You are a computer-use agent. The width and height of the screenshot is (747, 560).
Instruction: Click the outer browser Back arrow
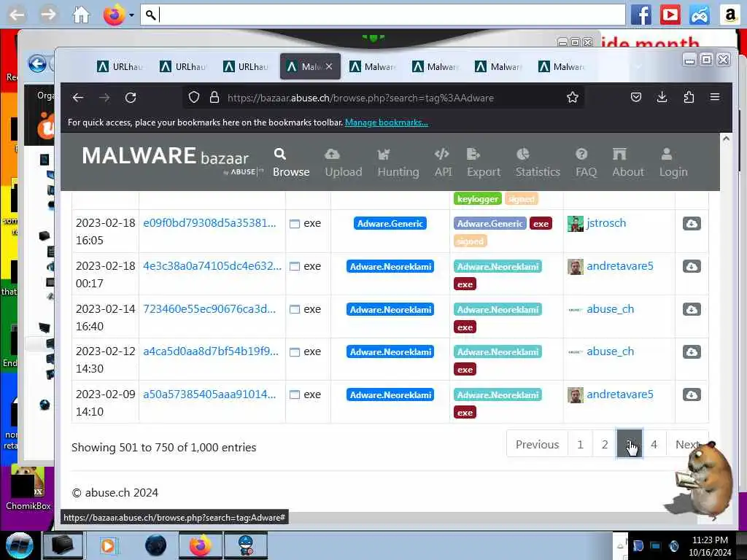tap(17, 15)
